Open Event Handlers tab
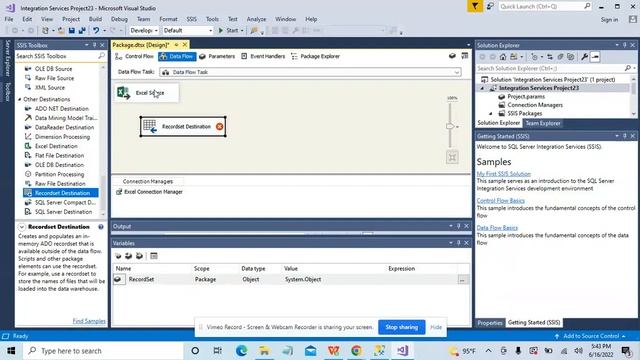 click(x=263, y=56)
